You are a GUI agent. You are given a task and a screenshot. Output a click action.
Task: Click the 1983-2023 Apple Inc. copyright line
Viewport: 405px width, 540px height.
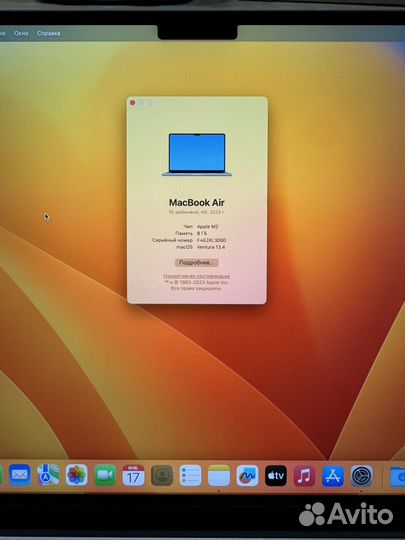click(x=196, y=282)
